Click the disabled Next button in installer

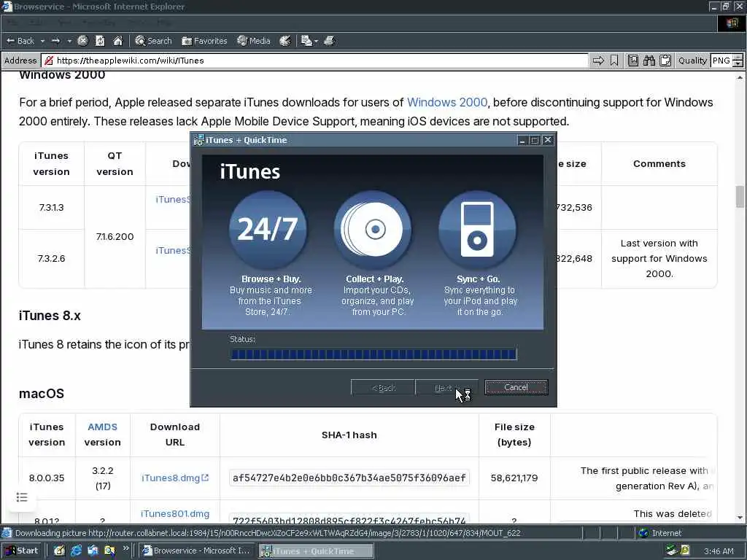click(x=446, y=388)
